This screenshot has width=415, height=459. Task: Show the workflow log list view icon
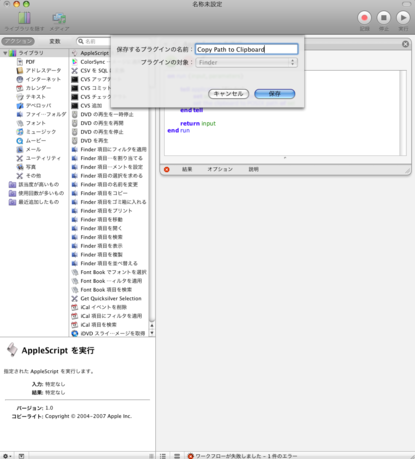163,456
